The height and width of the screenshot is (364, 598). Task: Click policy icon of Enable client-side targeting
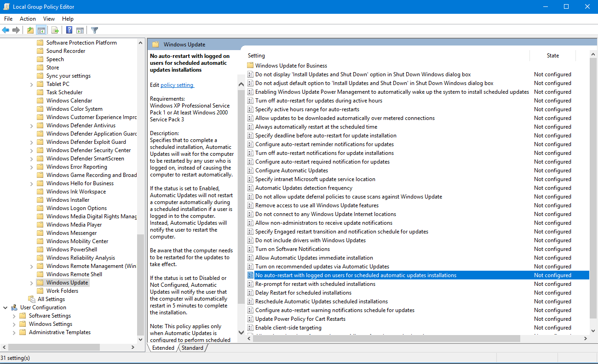pos(250,328)
